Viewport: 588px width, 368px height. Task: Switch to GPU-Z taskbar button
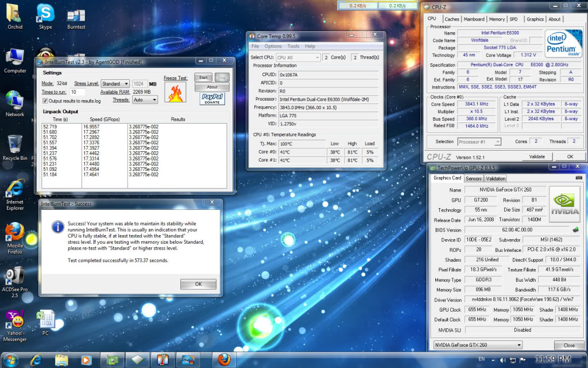[112, 360]
